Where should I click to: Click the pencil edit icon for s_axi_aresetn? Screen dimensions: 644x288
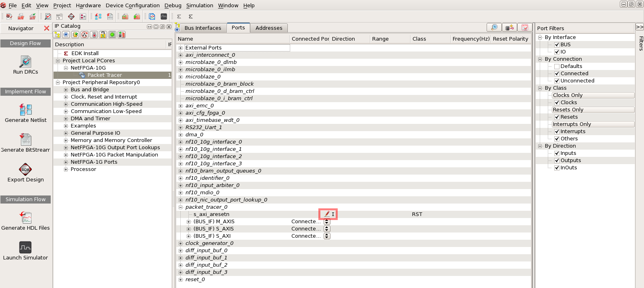point(327,214)
